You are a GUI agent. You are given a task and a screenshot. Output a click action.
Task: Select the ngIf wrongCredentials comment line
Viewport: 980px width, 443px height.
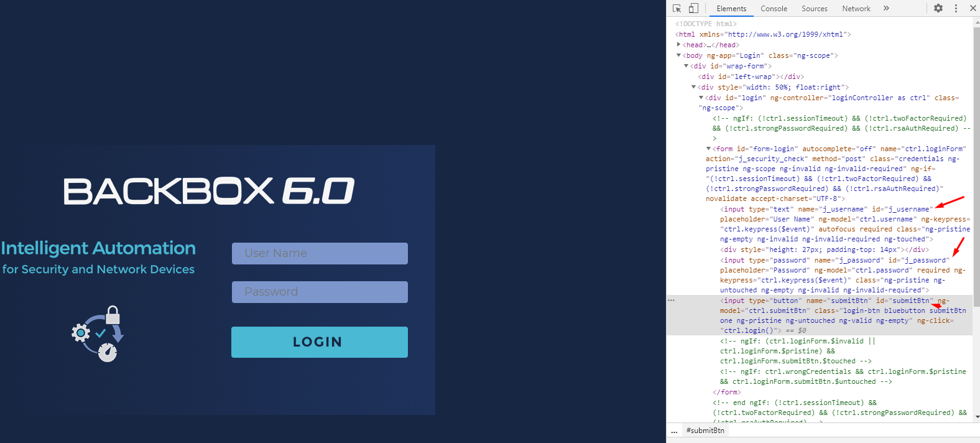coord(843,376)
